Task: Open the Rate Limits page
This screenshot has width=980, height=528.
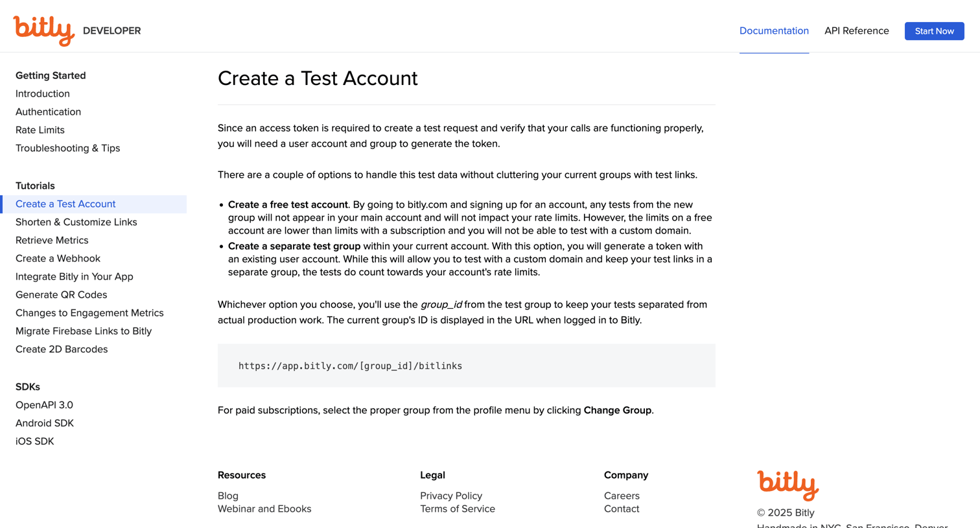Action: point(40,130)
